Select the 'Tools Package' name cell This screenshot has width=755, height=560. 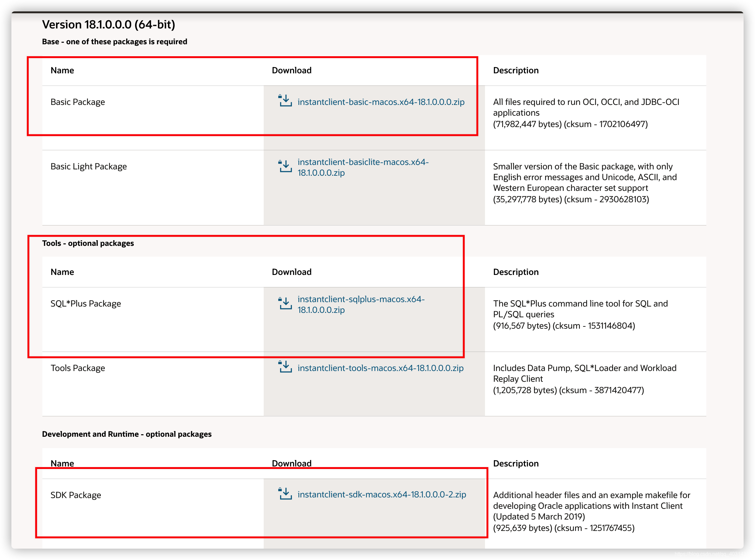(x=78, y=368)
